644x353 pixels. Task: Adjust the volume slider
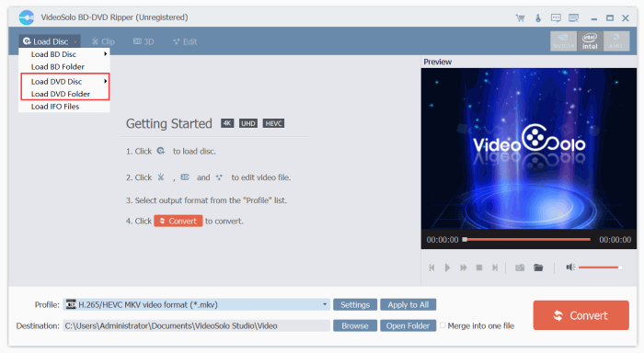pyautogui.click(x=600, y=268)
